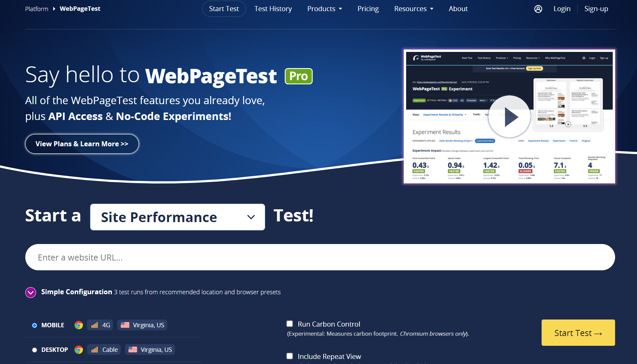
Task: Play the WebPageTest Pro video
Action: pos(509,117)
